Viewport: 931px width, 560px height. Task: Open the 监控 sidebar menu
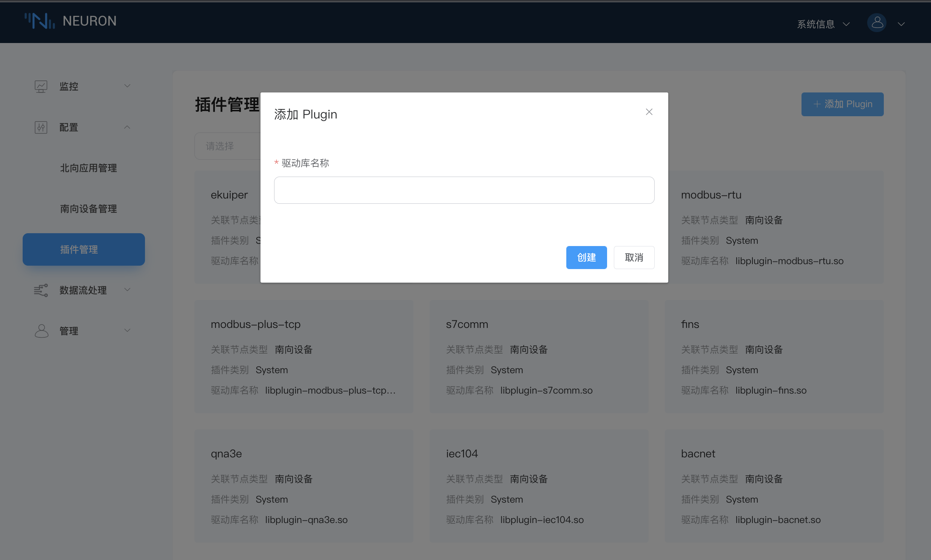[83, 86]
